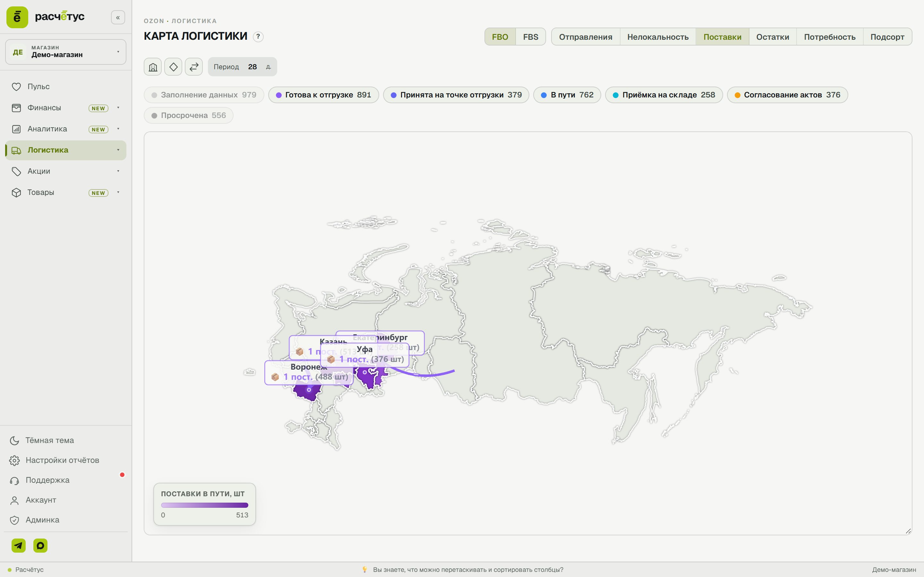Toggle the Готова к отгрузке status filter
924x577 pixels.
[323, 95]
